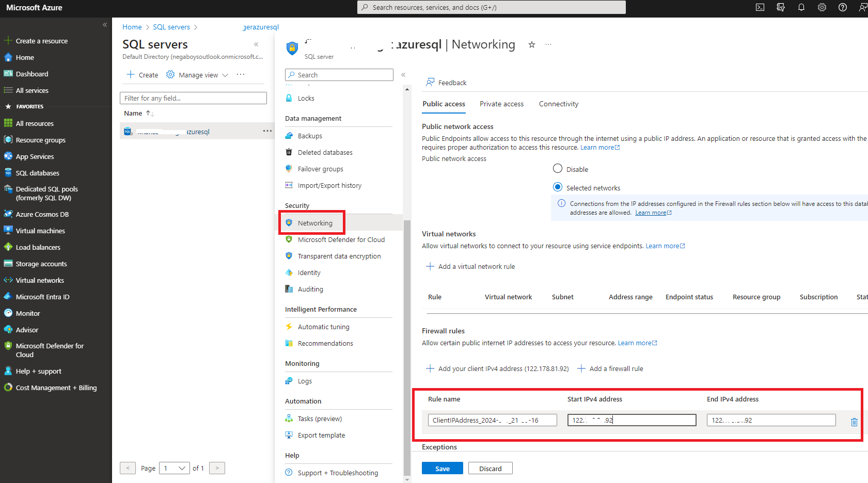Open Auditing under Security
Screen dimensions: 868x483
click(310, 289)
